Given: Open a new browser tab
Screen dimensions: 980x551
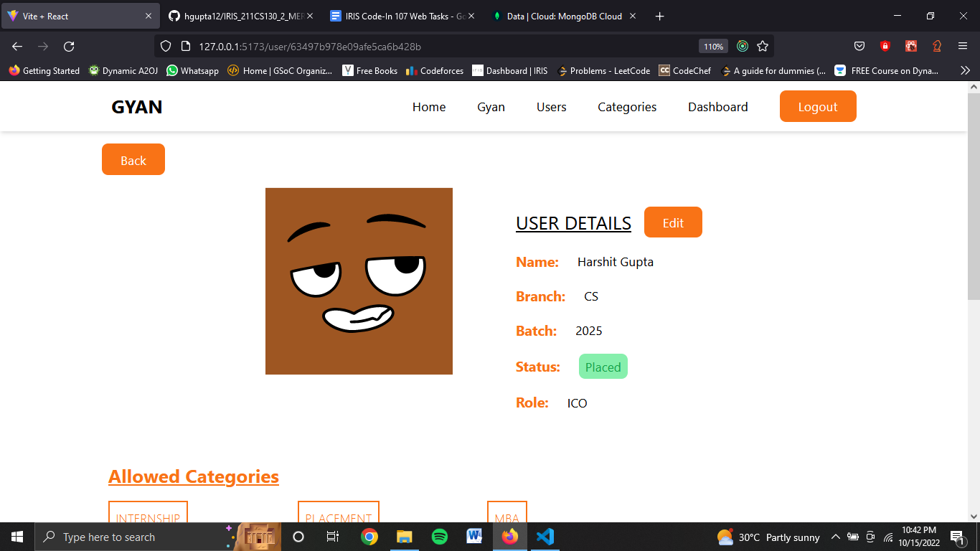Looking at the screenshot, I should click(660, 16).
